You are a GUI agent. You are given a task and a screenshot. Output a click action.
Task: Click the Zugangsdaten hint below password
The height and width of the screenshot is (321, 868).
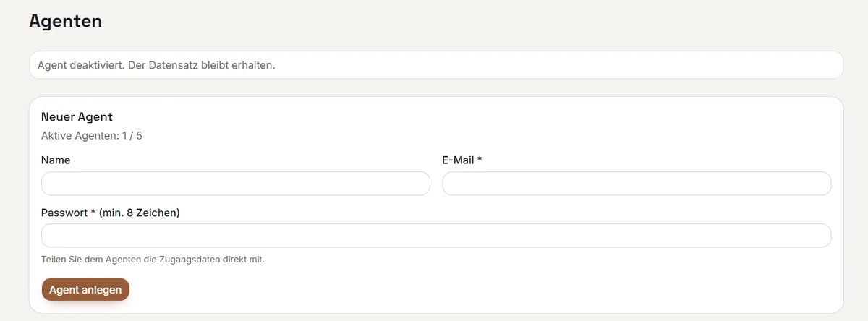[x=153, y=259]
